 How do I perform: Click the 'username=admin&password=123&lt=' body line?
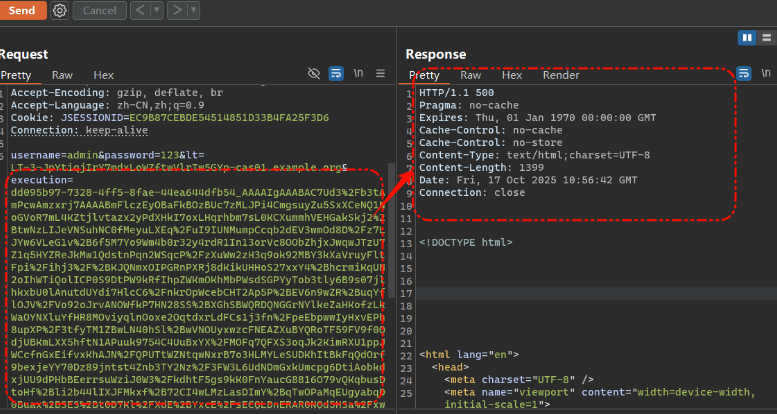click(108, 155)
